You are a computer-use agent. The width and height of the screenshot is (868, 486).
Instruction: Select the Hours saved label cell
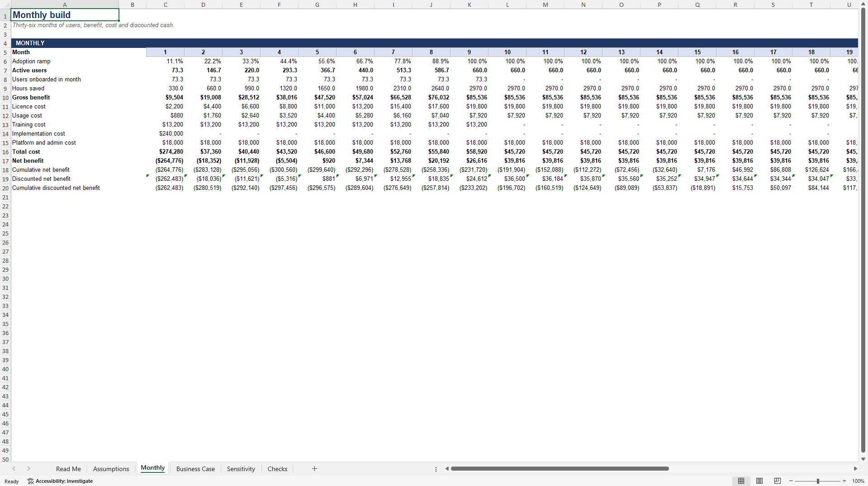65,89
